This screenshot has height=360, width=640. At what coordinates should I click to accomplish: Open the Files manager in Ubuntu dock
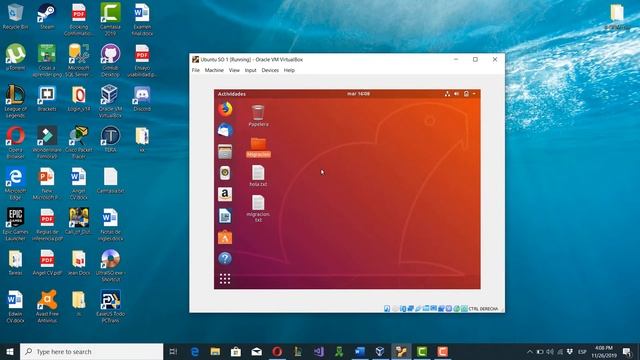[225, 152]
